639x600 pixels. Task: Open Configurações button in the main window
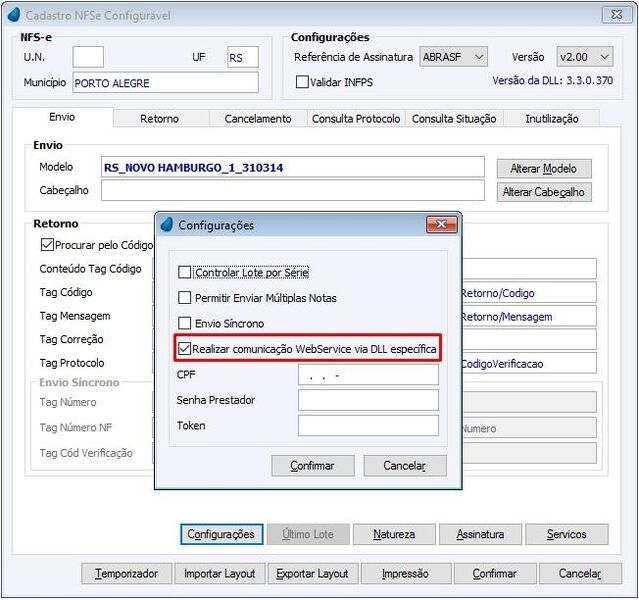click(x=221, y=534)
